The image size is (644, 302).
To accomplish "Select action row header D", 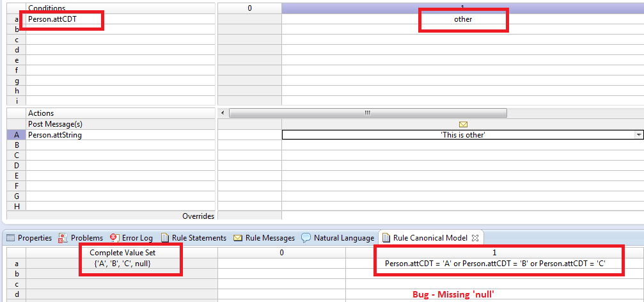I will [x=17, y=166].
